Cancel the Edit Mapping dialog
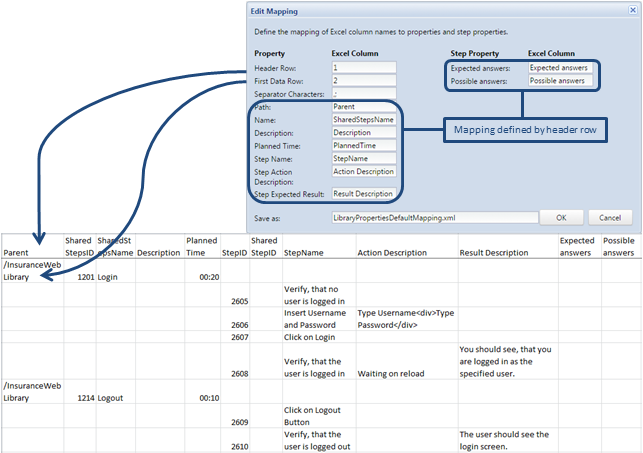The width and height of the screenshot is (643, 453). (610, 217)
